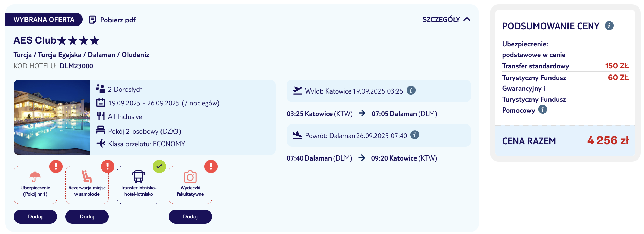Select the Ubezpieczenie umbrella tile

pos(35,185)
